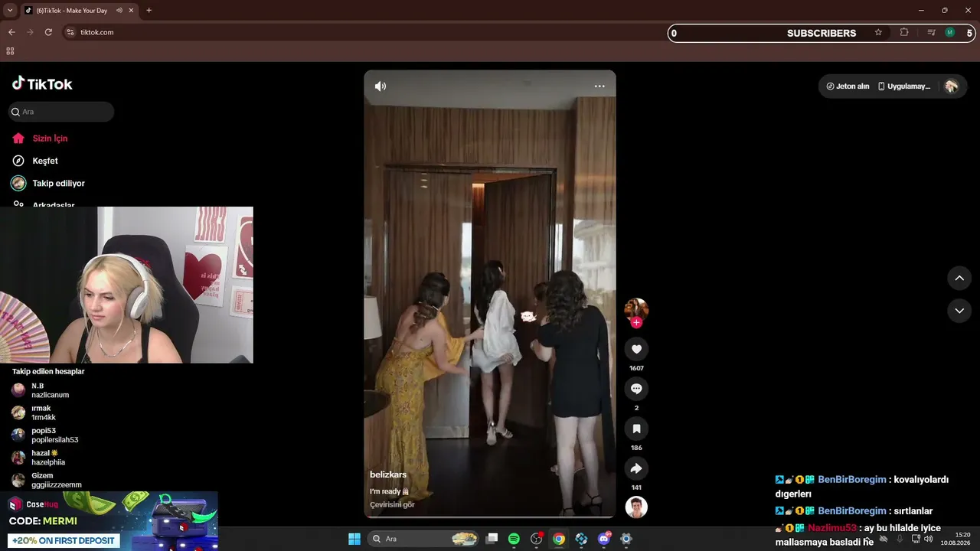Open the tab search dropdown
The height and width of the screenshot is (551, 980).
[10, 11]
